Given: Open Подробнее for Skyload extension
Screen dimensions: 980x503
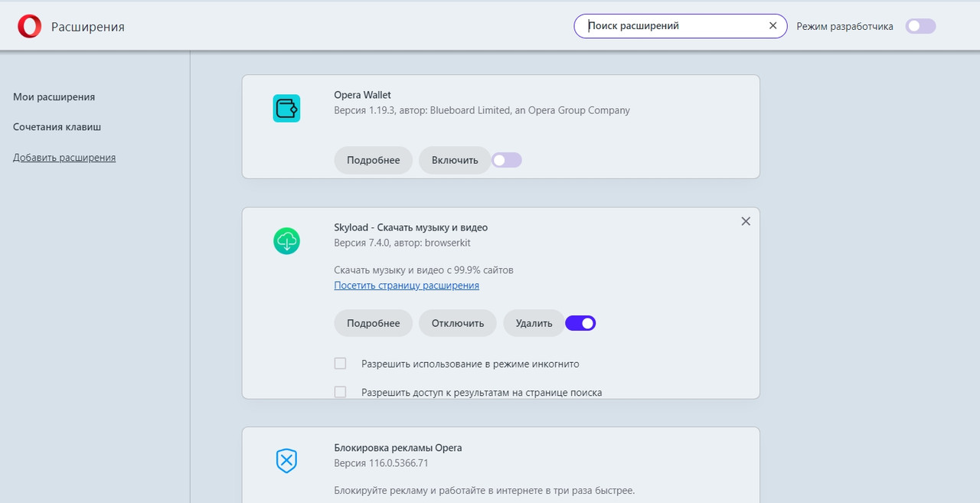Looking at the screenshot, I should (374, 323).
